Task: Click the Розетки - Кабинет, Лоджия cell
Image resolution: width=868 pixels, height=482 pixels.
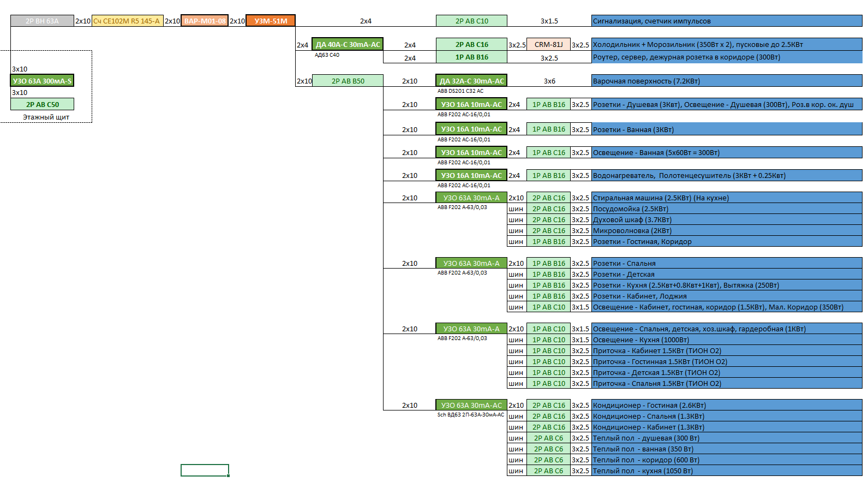Action: click(x=727, y=296)
